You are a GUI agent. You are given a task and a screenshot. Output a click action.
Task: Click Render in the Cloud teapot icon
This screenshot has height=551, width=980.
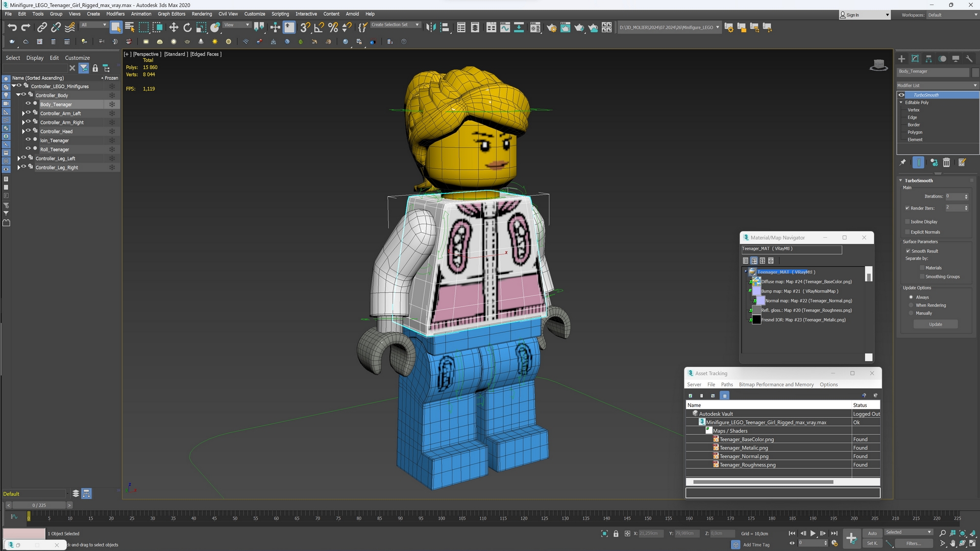593,28
